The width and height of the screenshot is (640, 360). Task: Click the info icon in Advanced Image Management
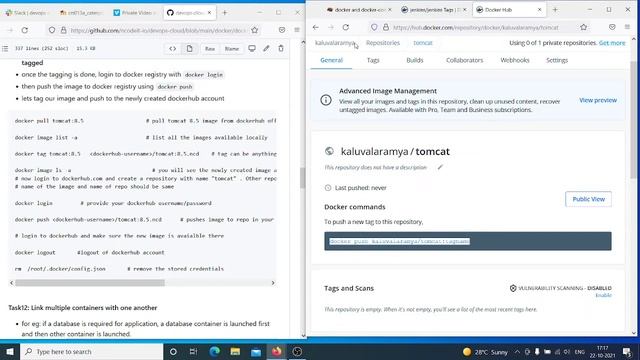pos(326,100)
